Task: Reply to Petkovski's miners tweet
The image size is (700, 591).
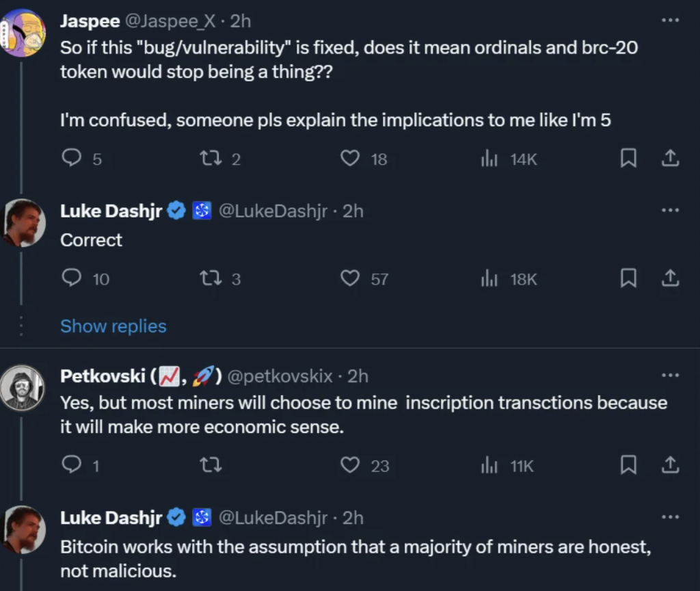Action: pyautogui.click(x=71, y=464)
